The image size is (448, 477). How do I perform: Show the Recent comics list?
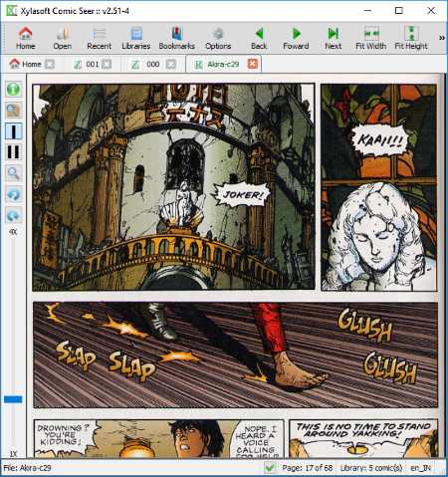tap(99, 38)
